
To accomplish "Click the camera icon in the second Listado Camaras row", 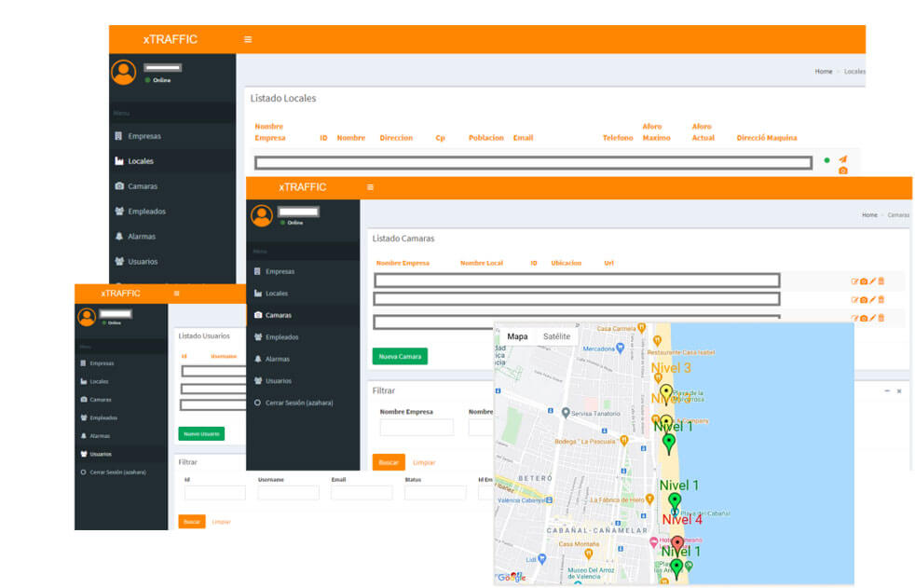I will pyautogui.click(x=864, y=300).
